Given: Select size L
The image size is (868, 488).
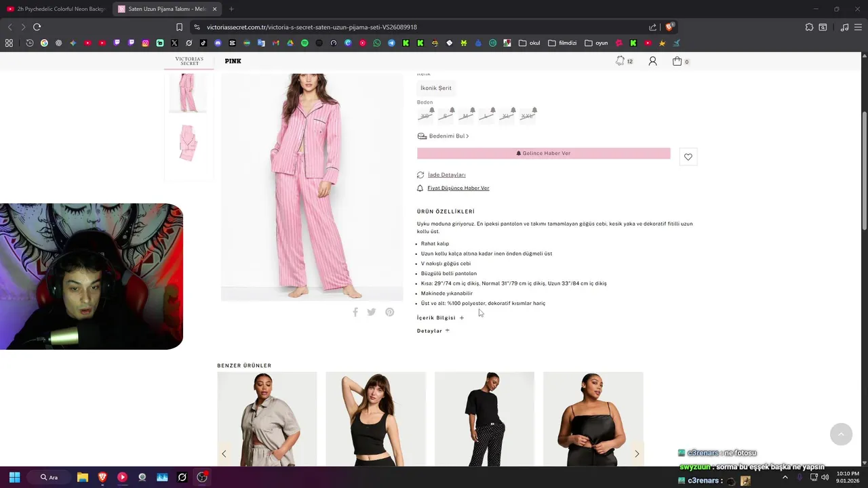Looking at the screenshot, I should 486,116.
